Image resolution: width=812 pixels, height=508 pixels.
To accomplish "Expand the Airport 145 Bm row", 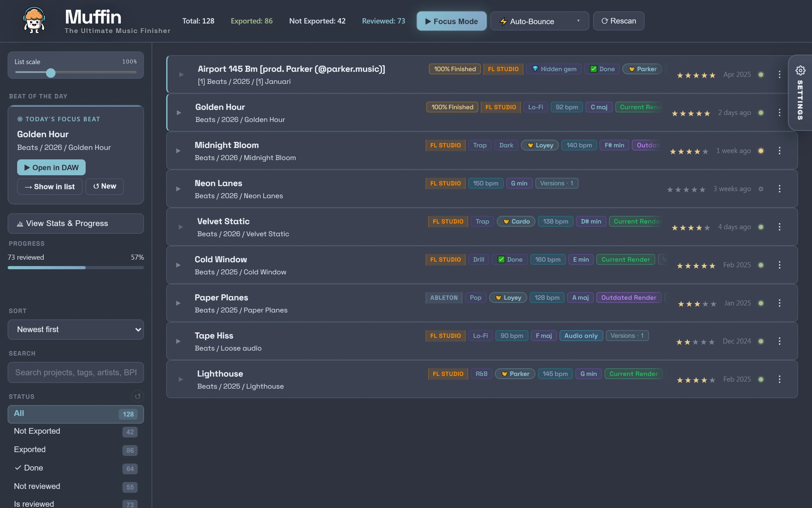I will coord(181,75).
